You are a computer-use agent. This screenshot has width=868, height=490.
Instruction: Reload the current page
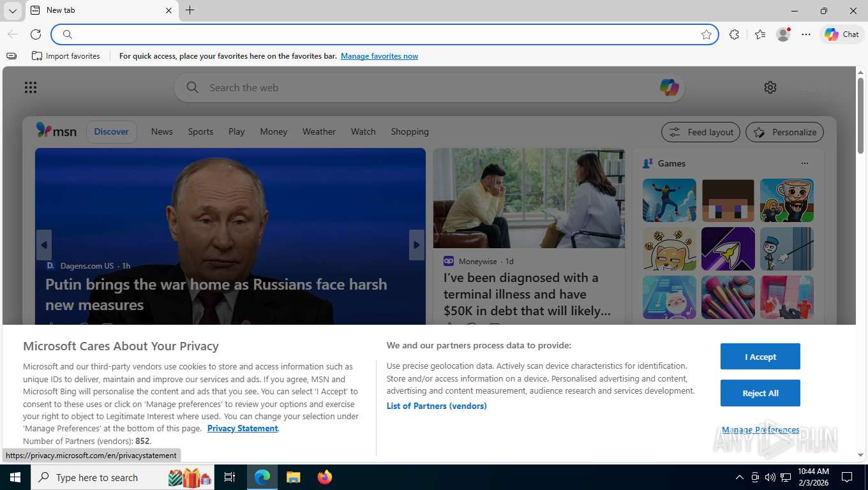click(x=36, y=34)
